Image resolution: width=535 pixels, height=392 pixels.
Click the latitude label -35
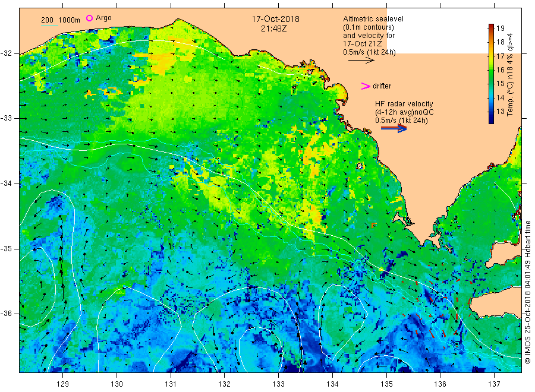[x=6, y=249]
